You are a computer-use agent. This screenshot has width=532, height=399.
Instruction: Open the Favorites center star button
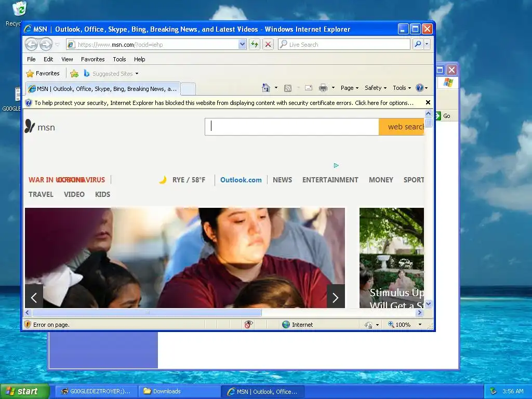[43, 73]
